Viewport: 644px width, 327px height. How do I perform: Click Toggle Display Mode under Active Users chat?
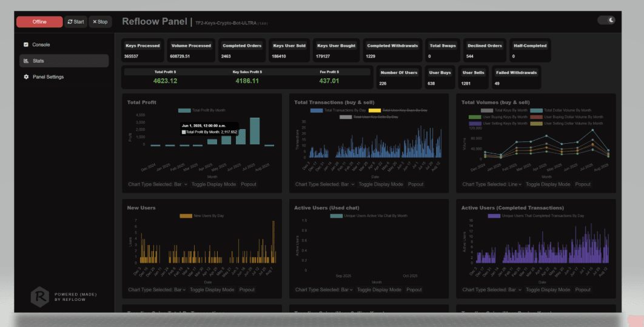pos(379,289)
